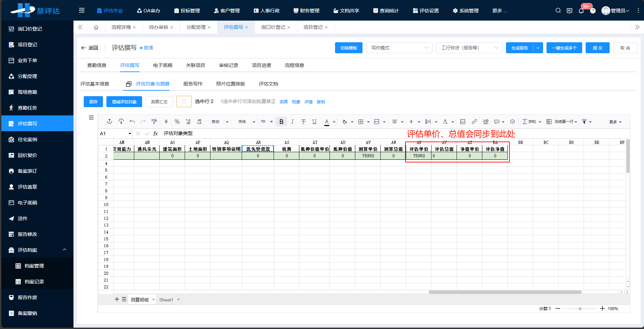Apply currency format with ¥ icon
Screen dimensions: 644x329
[x=166, y=122]
